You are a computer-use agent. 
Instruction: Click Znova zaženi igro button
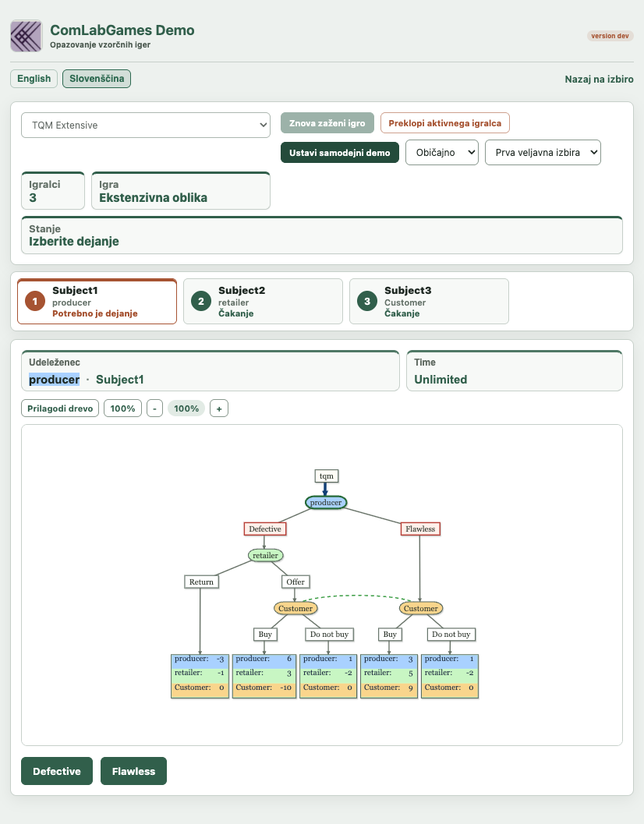pos(327,123)
